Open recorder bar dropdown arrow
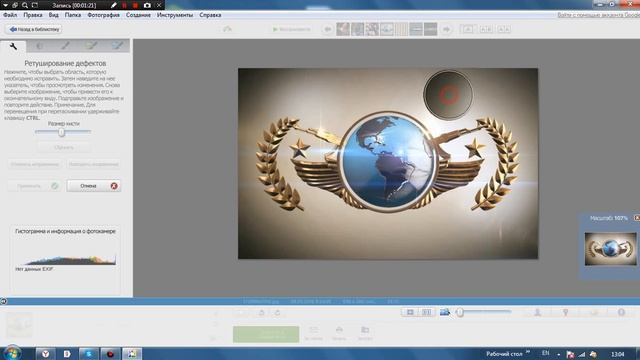The width and height of the screenshot is (640, 360). pos(5,5)
